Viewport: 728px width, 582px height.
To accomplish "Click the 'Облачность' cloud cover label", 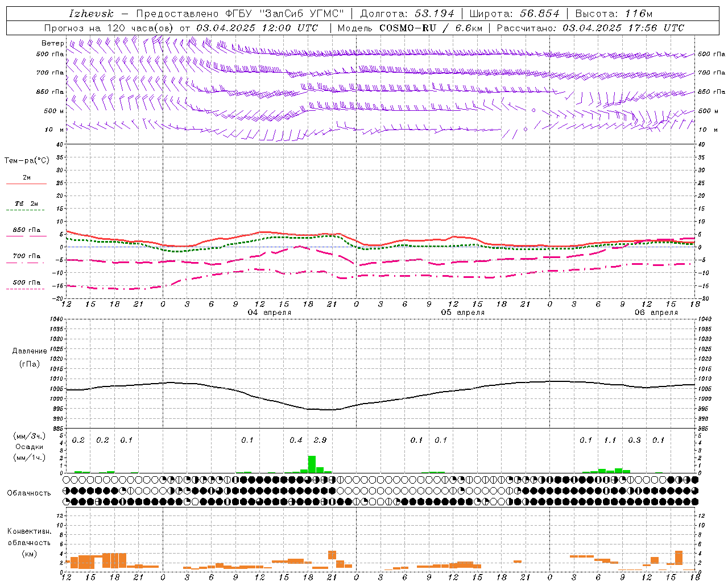I will click(x=29, y=493).
